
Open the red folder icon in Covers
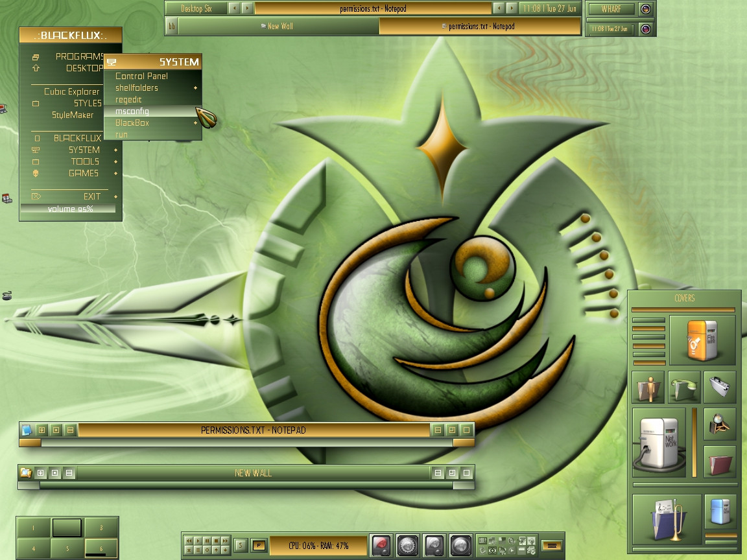(720, 461)
